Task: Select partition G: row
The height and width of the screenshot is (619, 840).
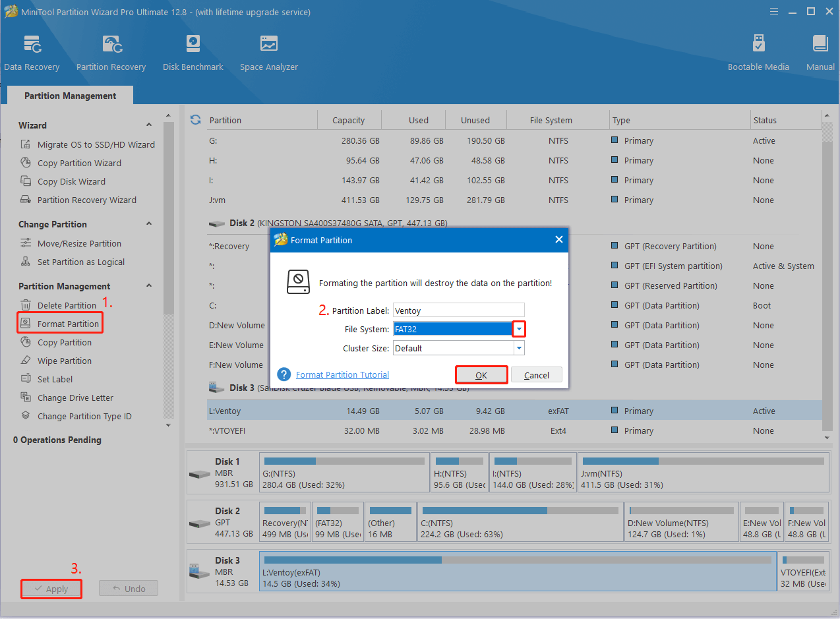Action: [514, 140]
